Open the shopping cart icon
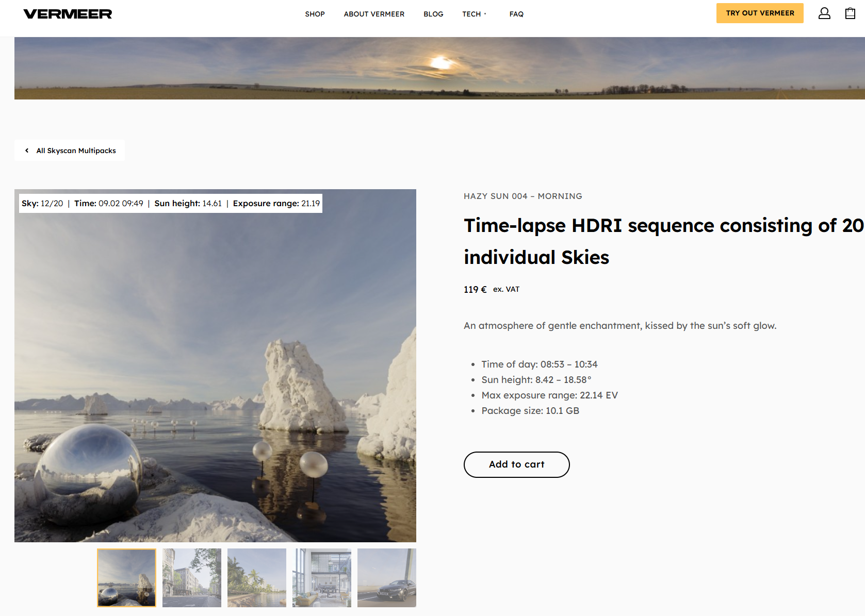Image resolution: width=865 pixels, height=616 pixels. [850, 13]
